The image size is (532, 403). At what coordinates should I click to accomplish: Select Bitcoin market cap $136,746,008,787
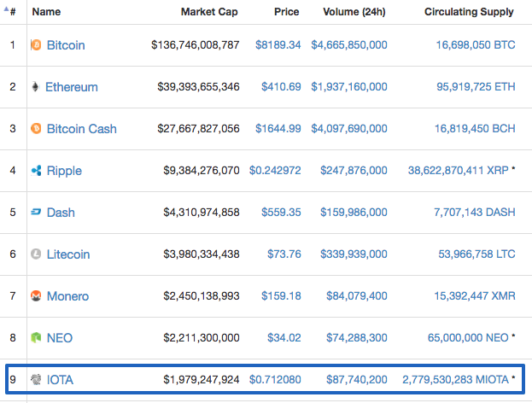point(196,44)
